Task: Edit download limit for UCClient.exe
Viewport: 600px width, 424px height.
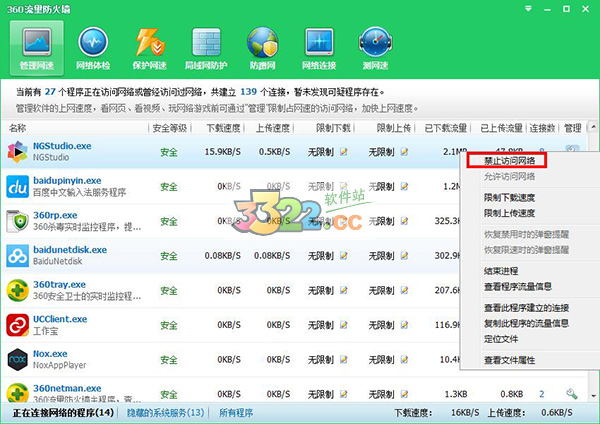Action: coord(344,325)
